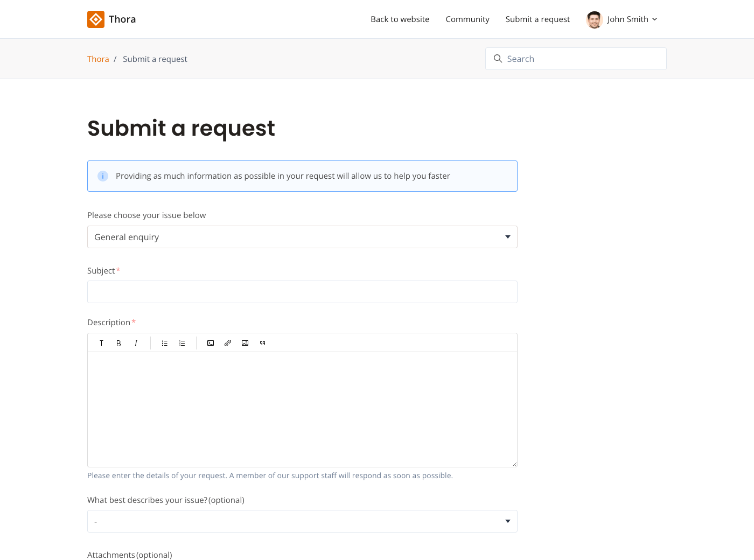Click into the Subject input field
The width and height of the screenshot is (754, 560).
tap(302, 292)
